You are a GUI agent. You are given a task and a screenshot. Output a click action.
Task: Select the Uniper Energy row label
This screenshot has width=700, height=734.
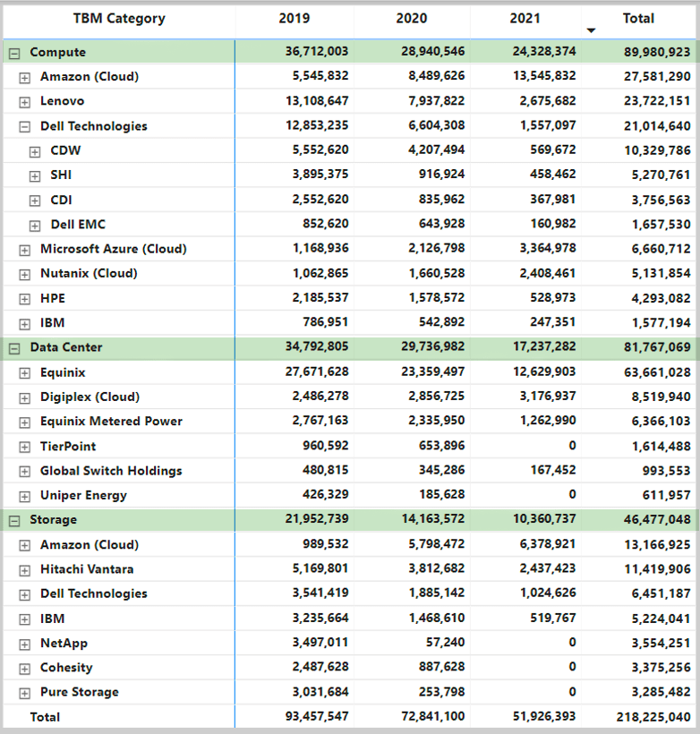(83, 495)
